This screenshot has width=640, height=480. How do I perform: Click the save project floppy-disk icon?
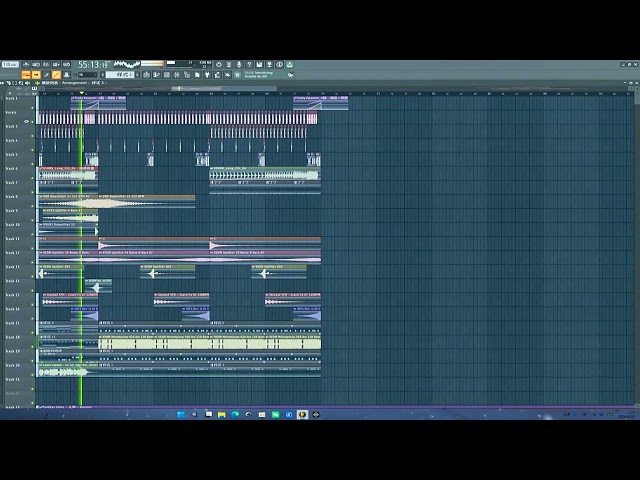coord(259,64)
